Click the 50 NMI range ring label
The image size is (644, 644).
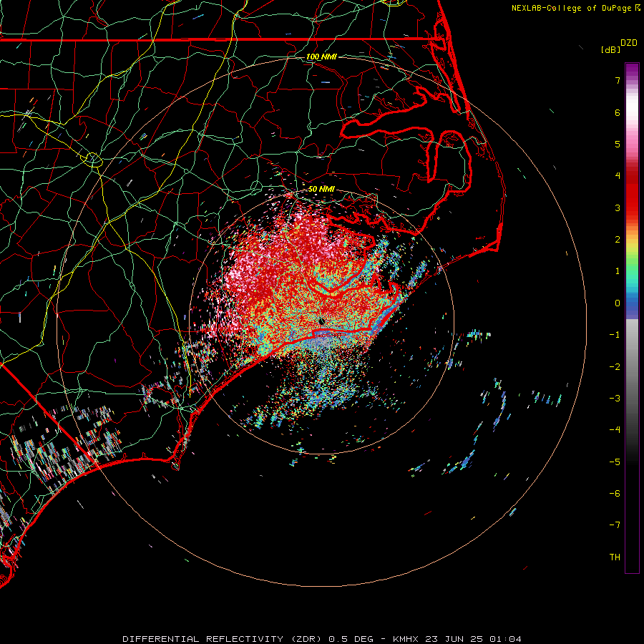pyautogui.click(x=321, y=189)
